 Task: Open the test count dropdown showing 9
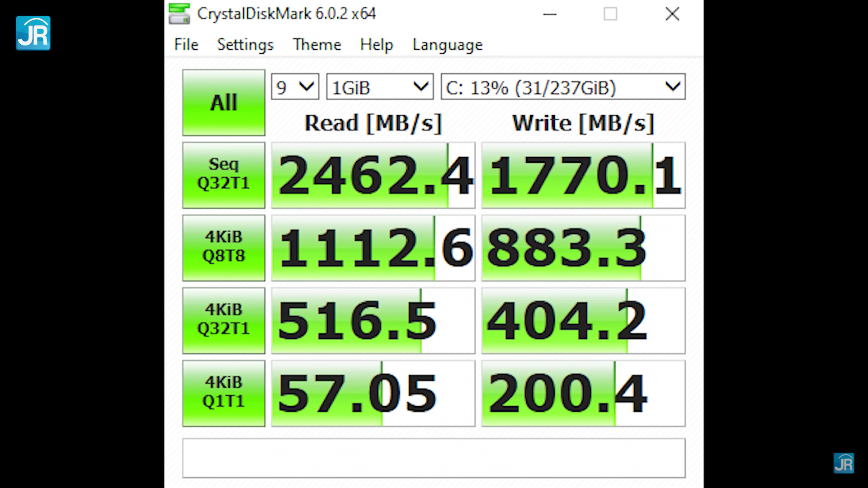(295, 87)
